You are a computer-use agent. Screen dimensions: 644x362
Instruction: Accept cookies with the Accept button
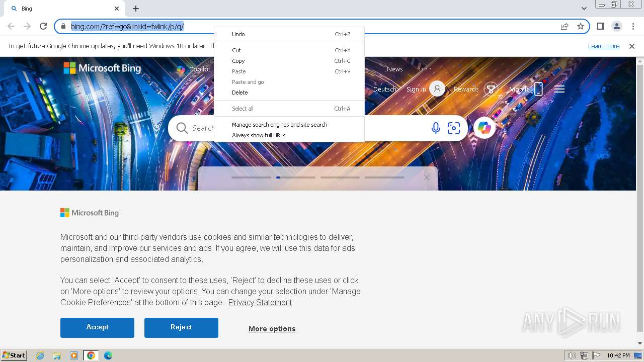pos(97,327)
